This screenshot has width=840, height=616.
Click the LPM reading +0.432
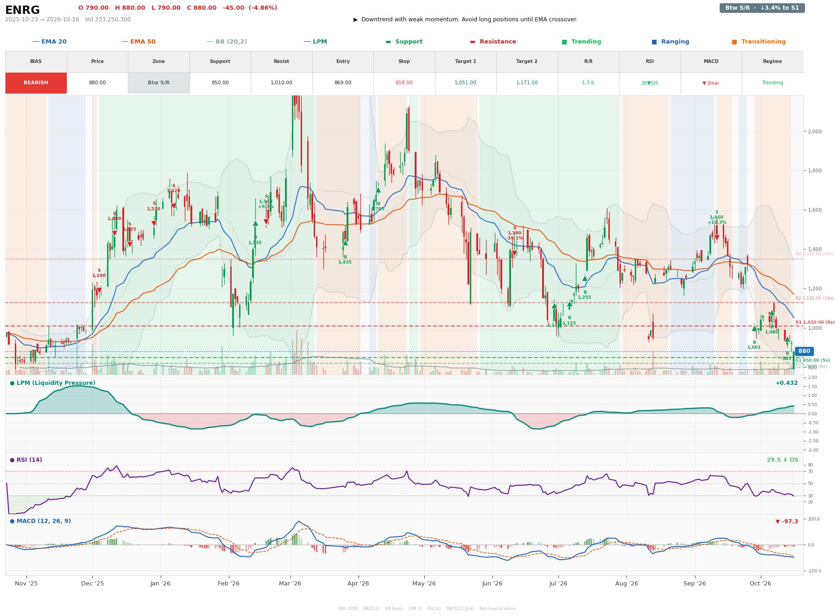[787, 383]
